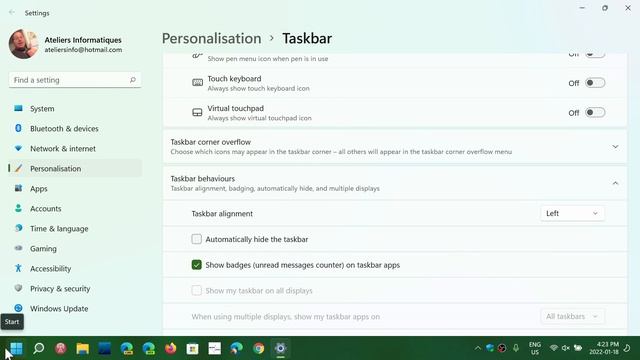Open focus assist moon icon
Image resolution: width=640 pixels, height=360 pixels.
(x=627, y=348)
